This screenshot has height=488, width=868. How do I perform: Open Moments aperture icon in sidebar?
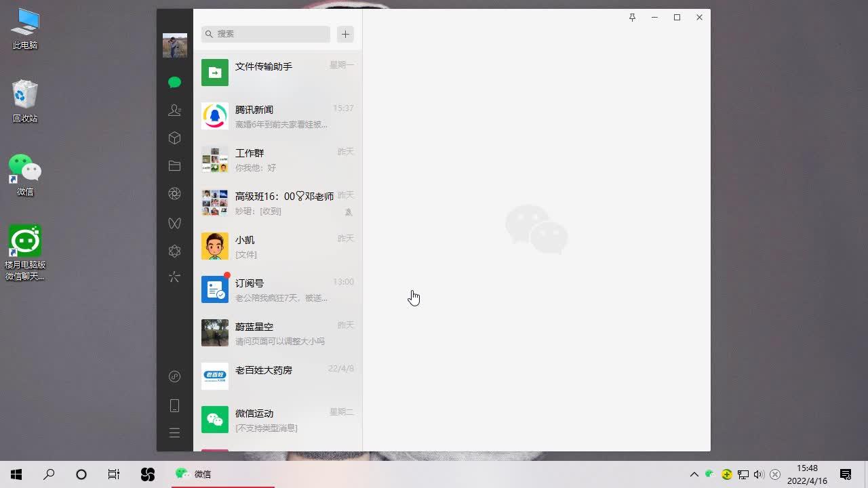coord(174,194)
